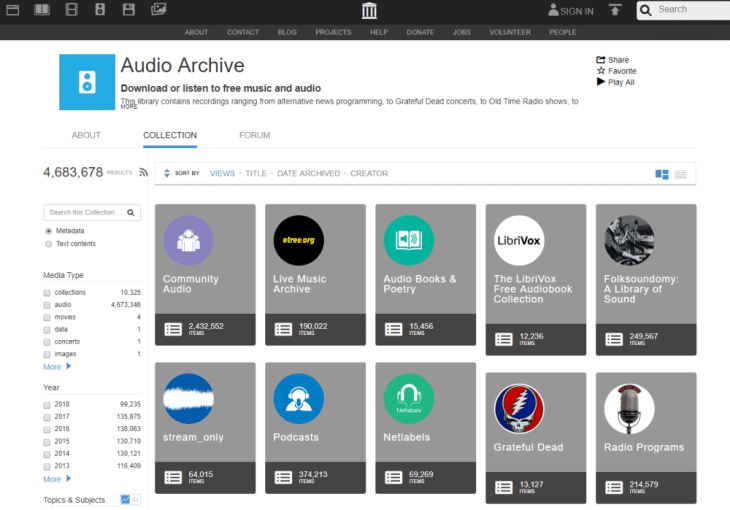The image size is (730, 510).
Task: Open the PEOPLE nav link
Action: point(563,32)
